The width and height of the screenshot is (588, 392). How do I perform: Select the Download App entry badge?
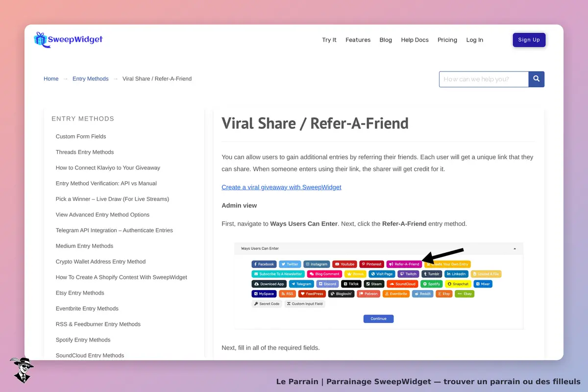pos(269,284)
